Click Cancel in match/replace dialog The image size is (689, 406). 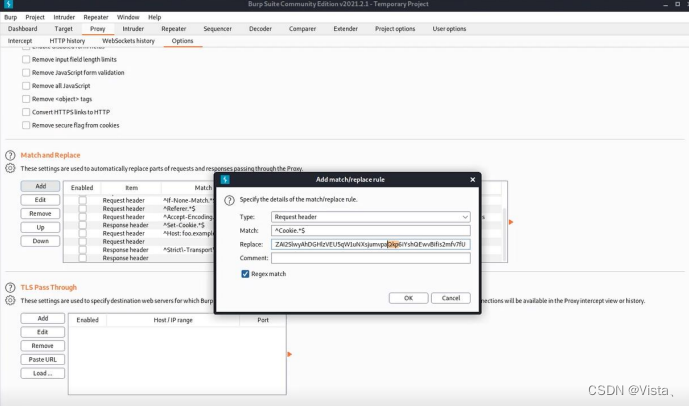click(x=451, y=298)
